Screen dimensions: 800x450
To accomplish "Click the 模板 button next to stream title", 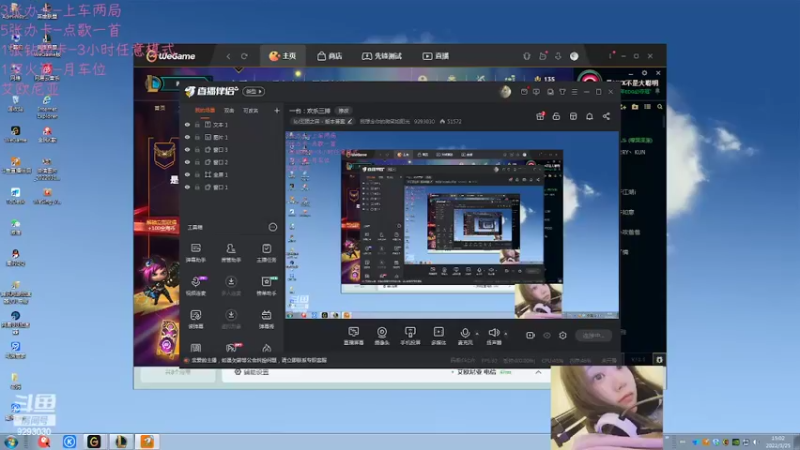I will (x=344, y=111).
